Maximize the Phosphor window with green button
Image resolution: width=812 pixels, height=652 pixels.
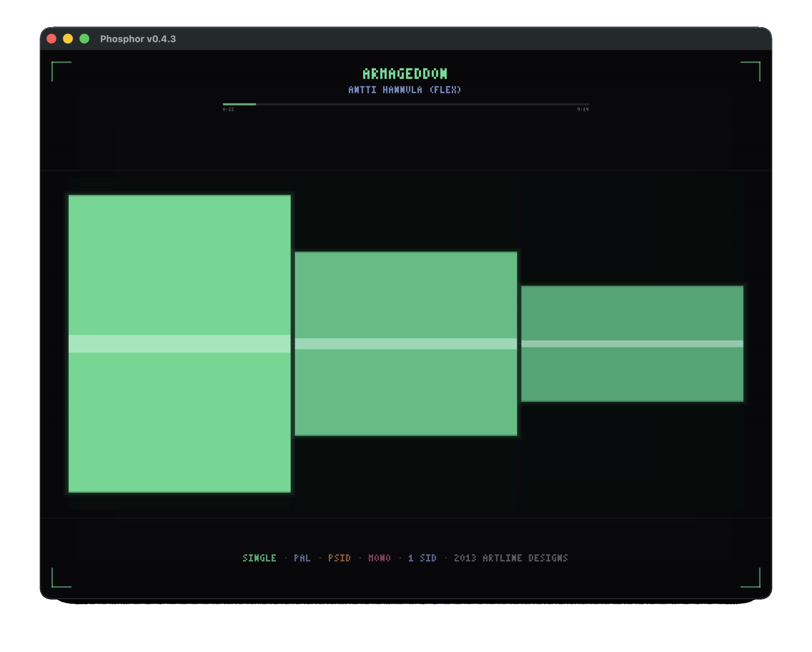(x=84, y=39)
